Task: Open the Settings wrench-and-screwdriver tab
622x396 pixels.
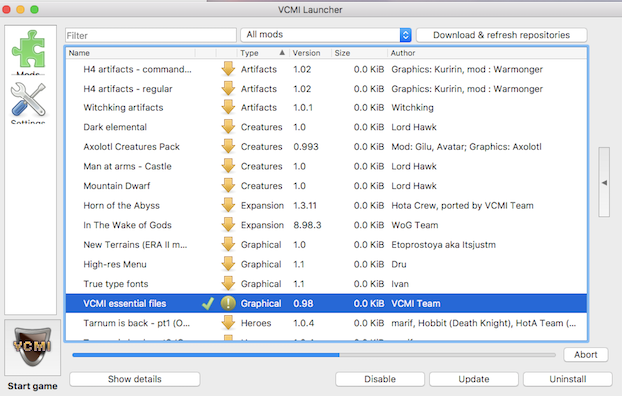Action: (28, 102)
